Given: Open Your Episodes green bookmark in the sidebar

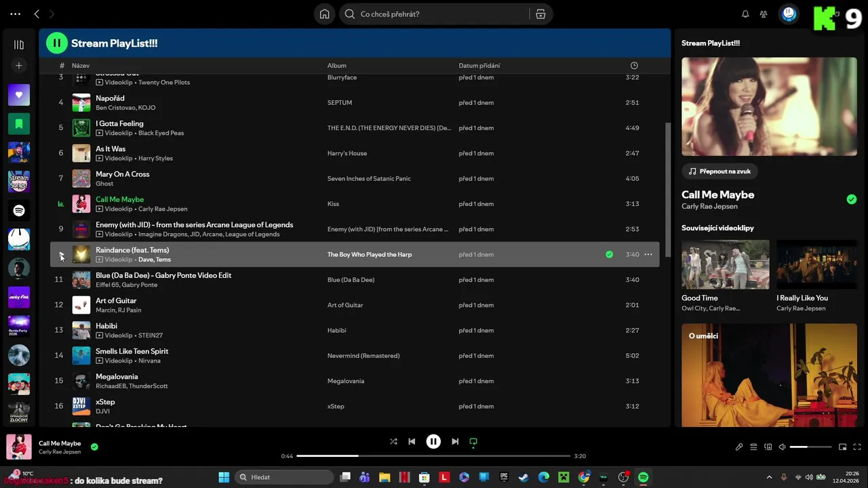Looking at the screenshot, I should point(19,124).
